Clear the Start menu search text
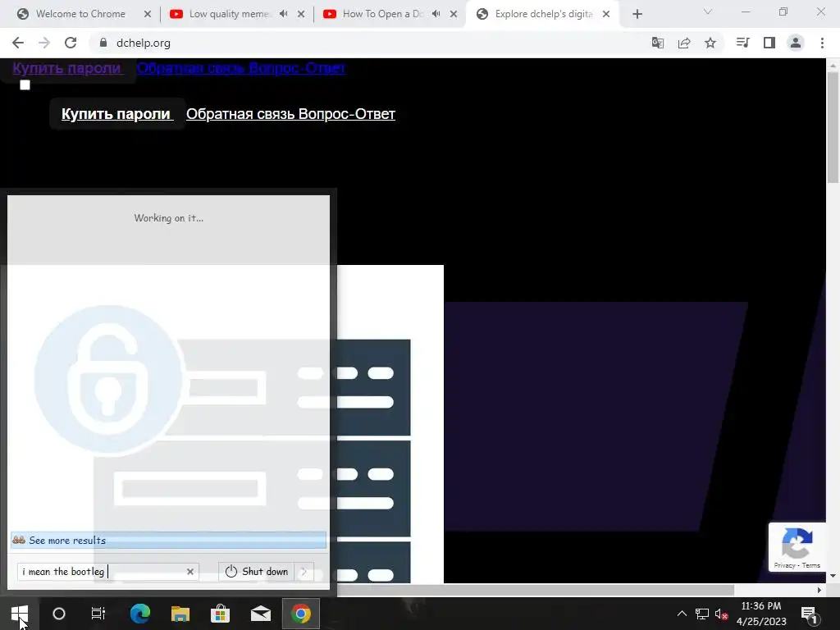Viewport: 840px width, 630px height. coord(190,572)
